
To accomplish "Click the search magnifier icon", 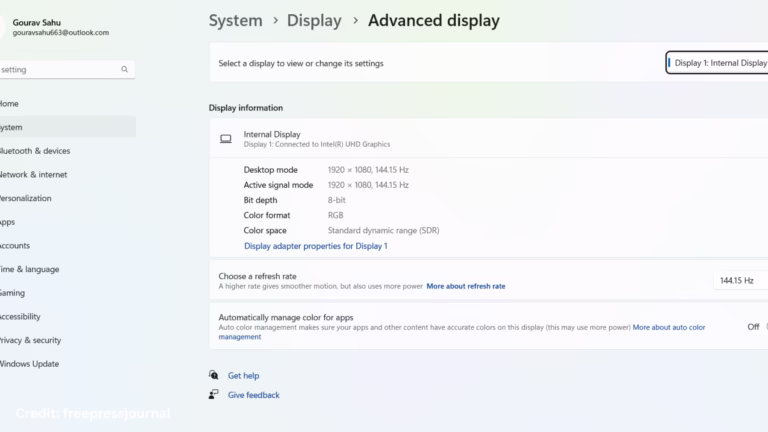I will 124,70.
